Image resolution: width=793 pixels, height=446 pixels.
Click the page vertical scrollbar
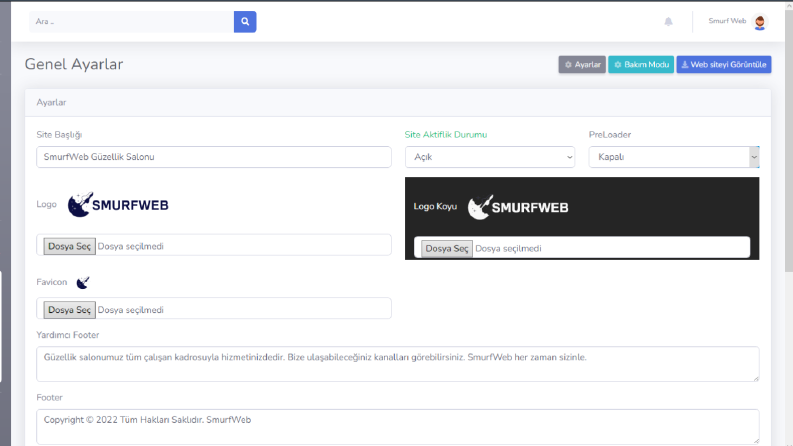788,142
